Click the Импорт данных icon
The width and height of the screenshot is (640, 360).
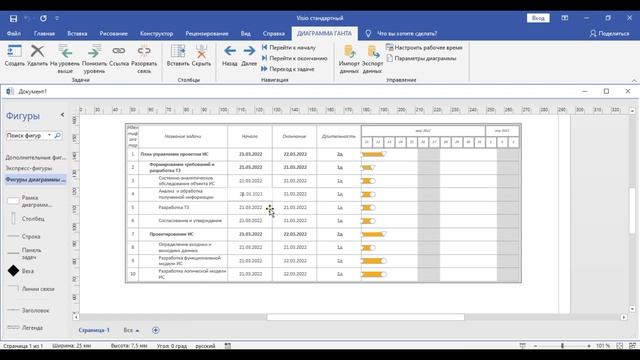349,52
